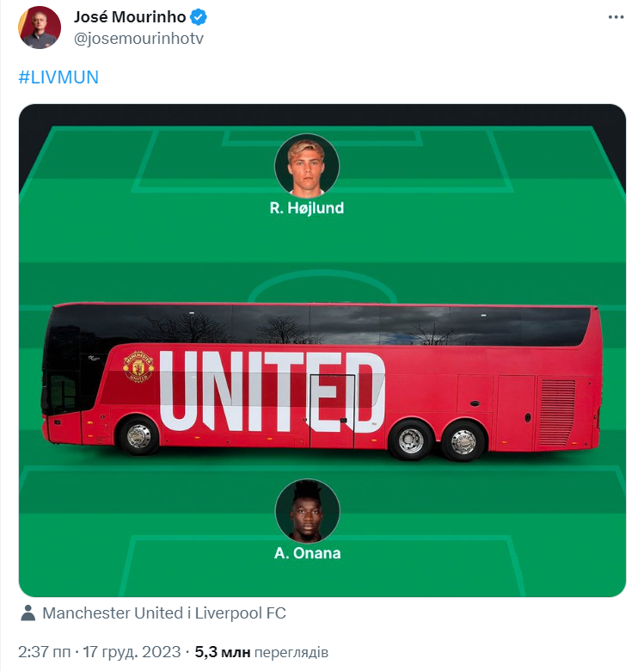Click the A. Onana name label
The image size is (644, 671).
(x=307, y=553)
